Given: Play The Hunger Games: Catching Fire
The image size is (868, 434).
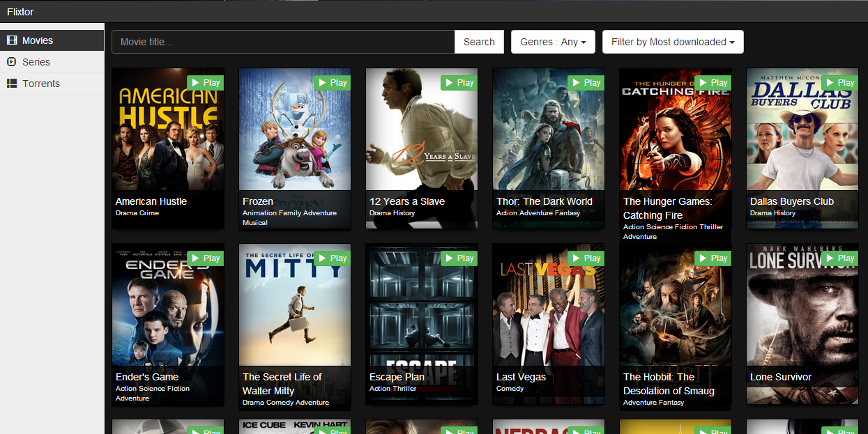Looking at the screenshot, I should point(713,82).
